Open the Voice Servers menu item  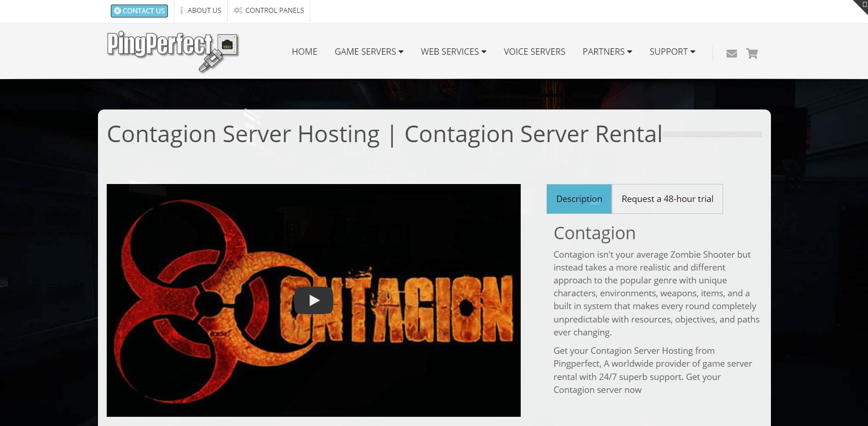point(535,52)
